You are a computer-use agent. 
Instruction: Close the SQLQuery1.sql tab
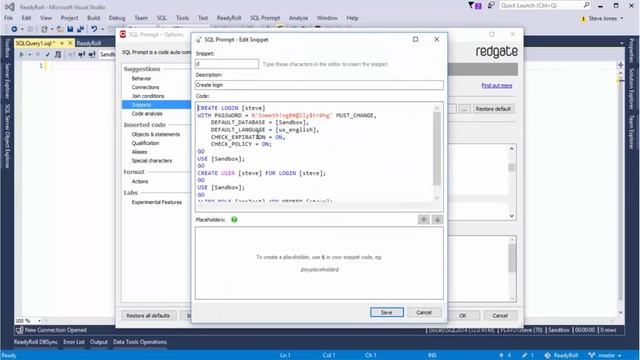pyautogui.click(x=70, y=43)
